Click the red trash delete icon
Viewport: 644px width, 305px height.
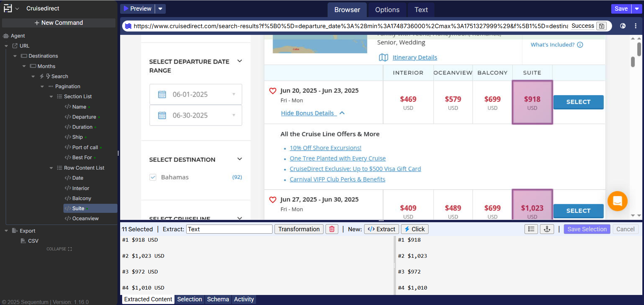click(x=332, y=229)
